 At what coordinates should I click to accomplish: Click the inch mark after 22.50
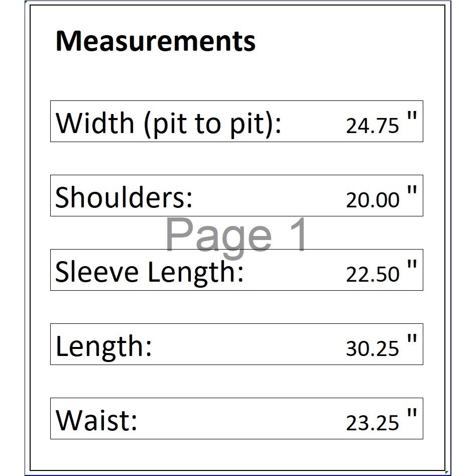[412, 267]
